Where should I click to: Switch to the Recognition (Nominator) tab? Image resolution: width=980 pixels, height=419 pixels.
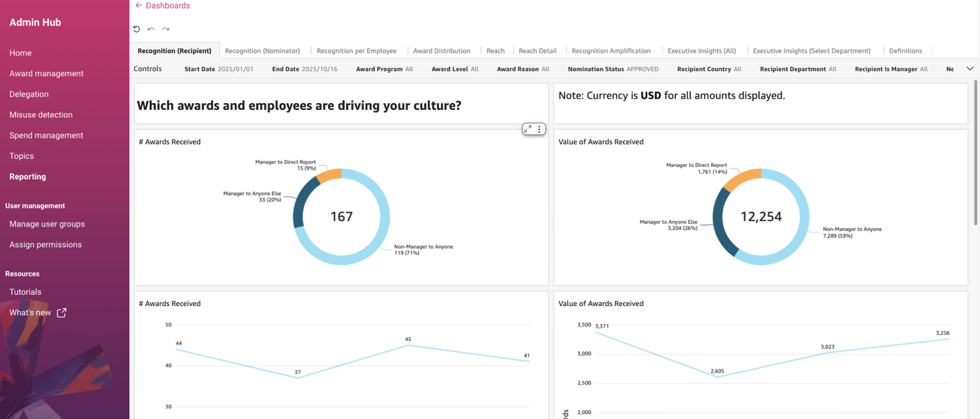click(x=262, y=51)
